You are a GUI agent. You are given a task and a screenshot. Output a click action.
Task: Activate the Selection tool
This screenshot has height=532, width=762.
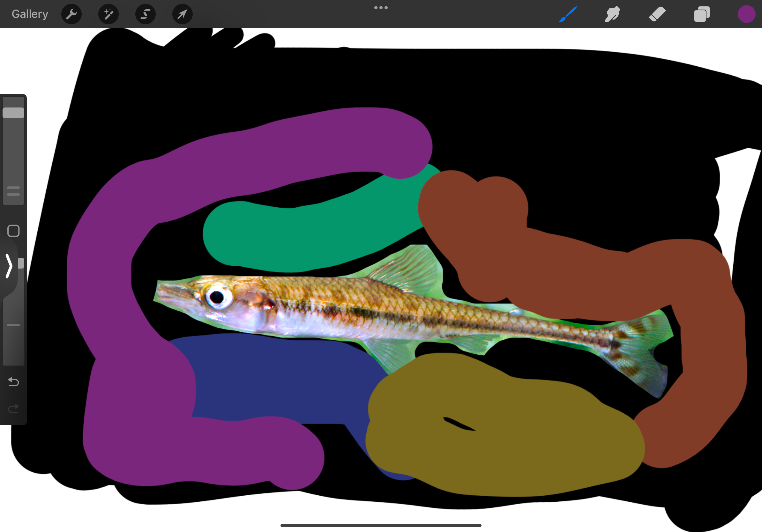[x=146, y=14]
